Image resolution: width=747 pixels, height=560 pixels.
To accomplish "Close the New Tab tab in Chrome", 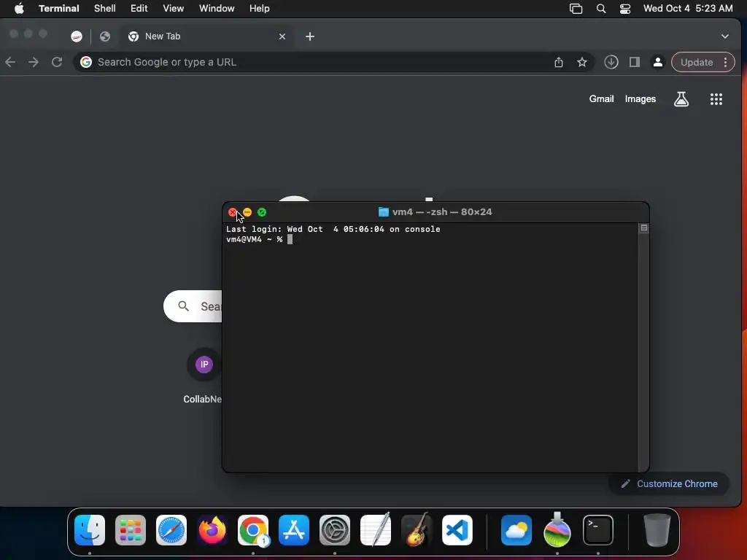I will 282,36.
